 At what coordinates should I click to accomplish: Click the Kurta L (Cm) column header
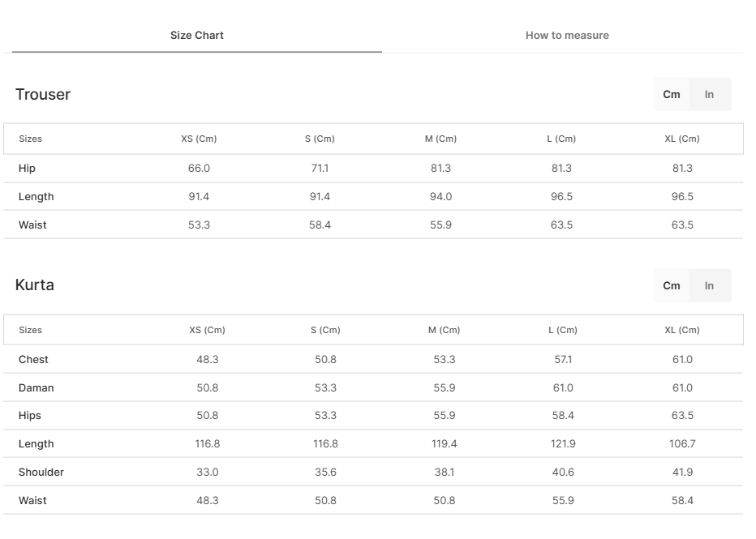(563, 331)
